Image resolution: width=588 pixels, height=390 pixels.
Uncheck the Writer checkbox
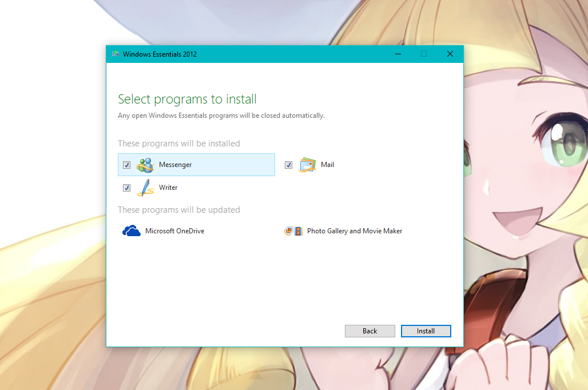(x=127, y=188)
